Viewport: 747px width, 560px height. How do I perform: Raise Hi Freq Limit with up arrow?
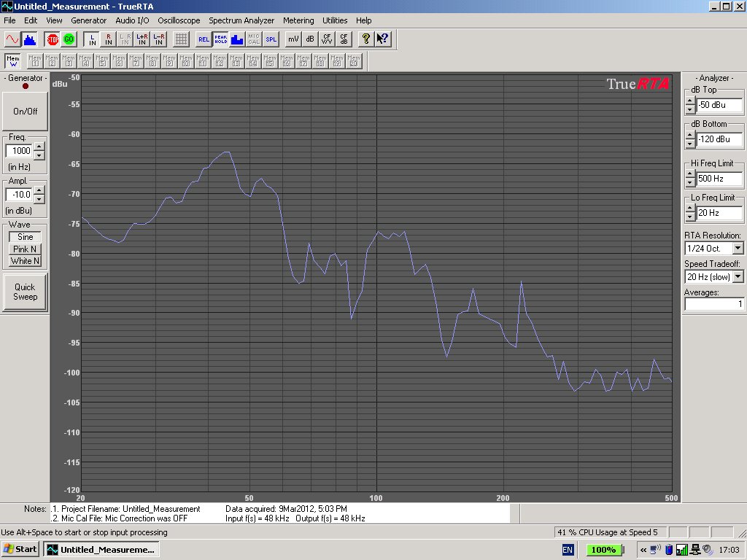(x=690, y=175)
